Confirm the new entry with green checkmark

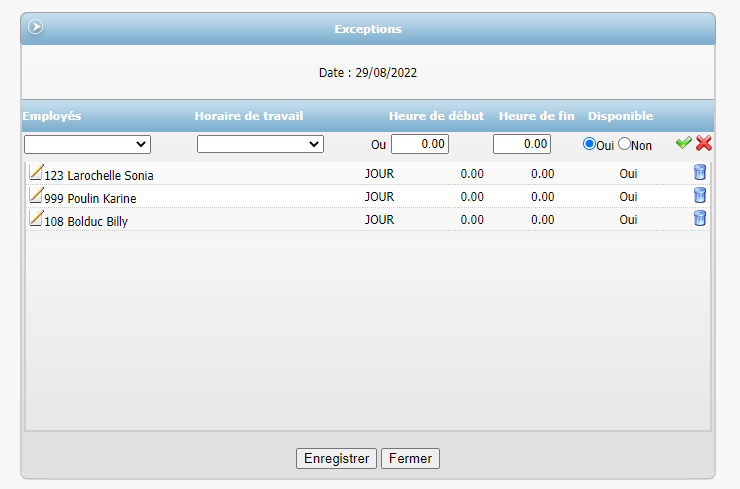pyautogui.click(x=683, y=144)
